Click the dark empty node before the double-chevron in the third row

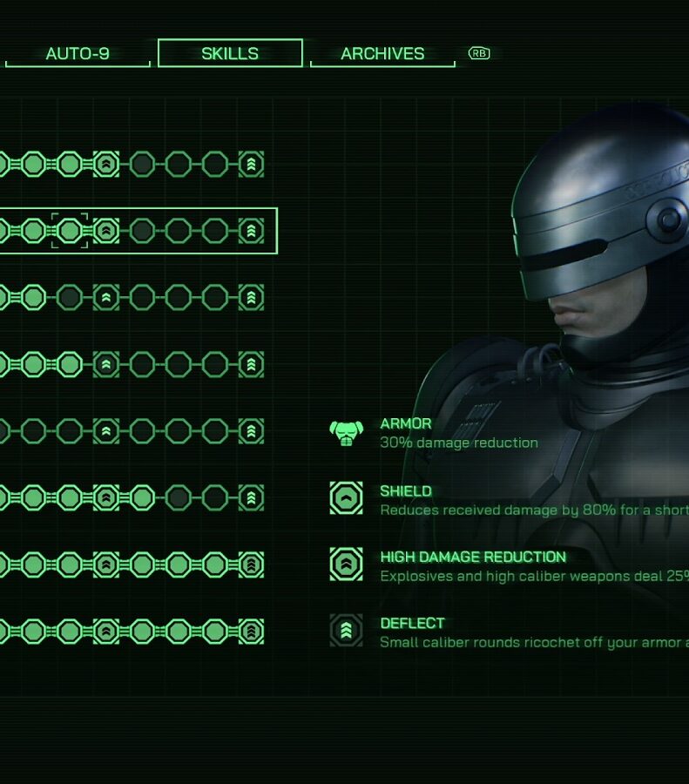coord(70,298)
